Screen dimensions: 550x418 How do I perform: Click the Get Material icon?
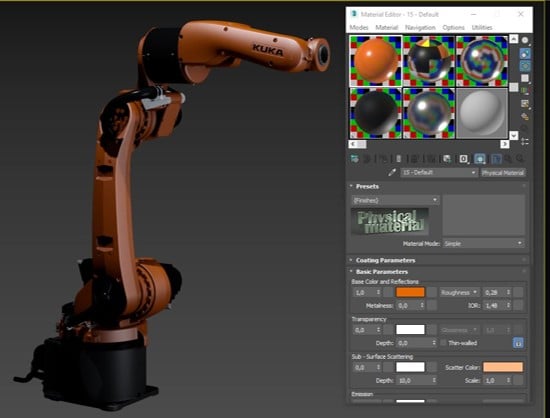pyautogui.click(x=355, y=159)
